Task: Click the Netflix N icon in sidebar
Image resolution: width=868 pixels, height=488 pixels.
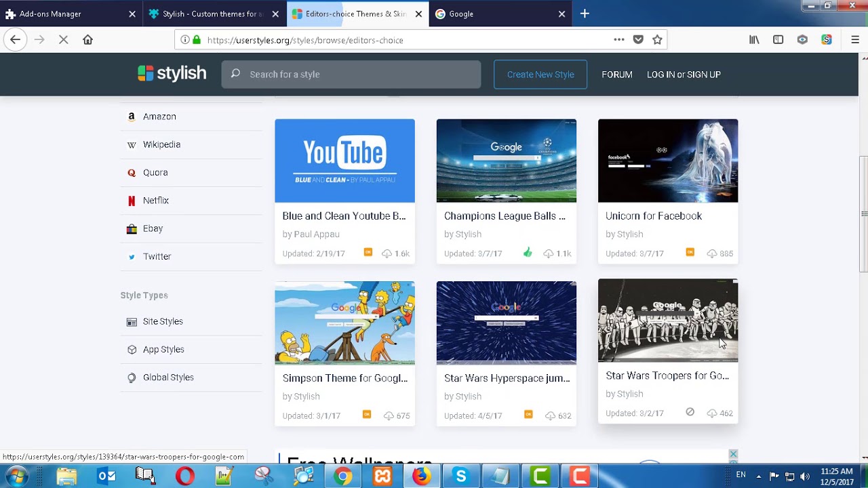Action: pos(132,201)
